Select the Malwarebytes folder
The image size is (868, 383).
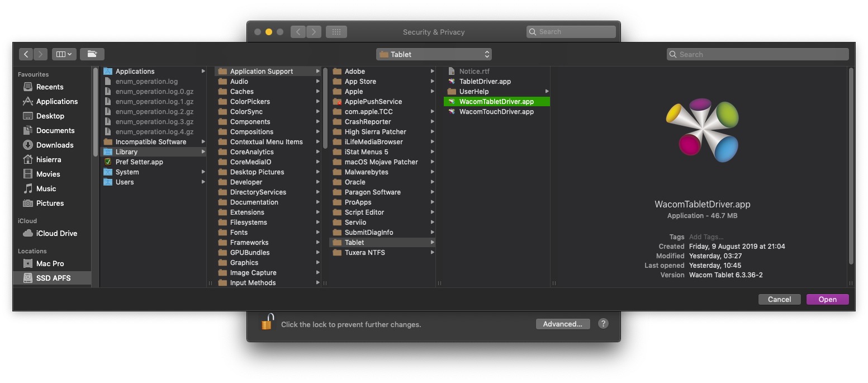[x=382, y=172]
